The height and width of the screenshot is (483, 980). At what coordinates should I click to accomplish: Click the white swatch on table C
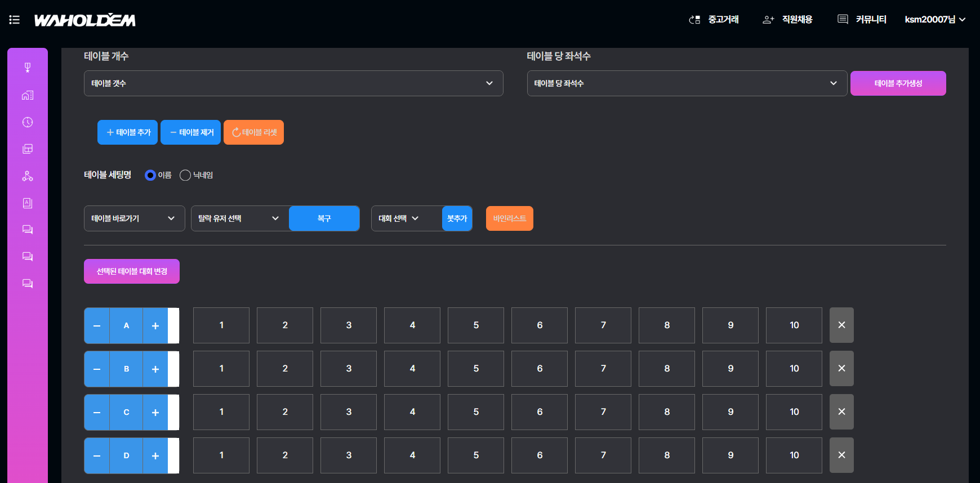point(173,412)
